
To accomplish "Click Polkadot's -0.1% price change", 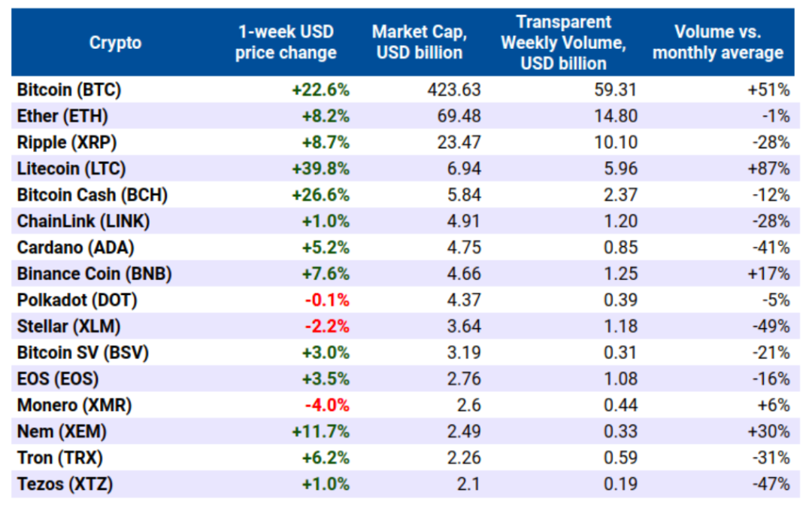I will click(327, 300).
